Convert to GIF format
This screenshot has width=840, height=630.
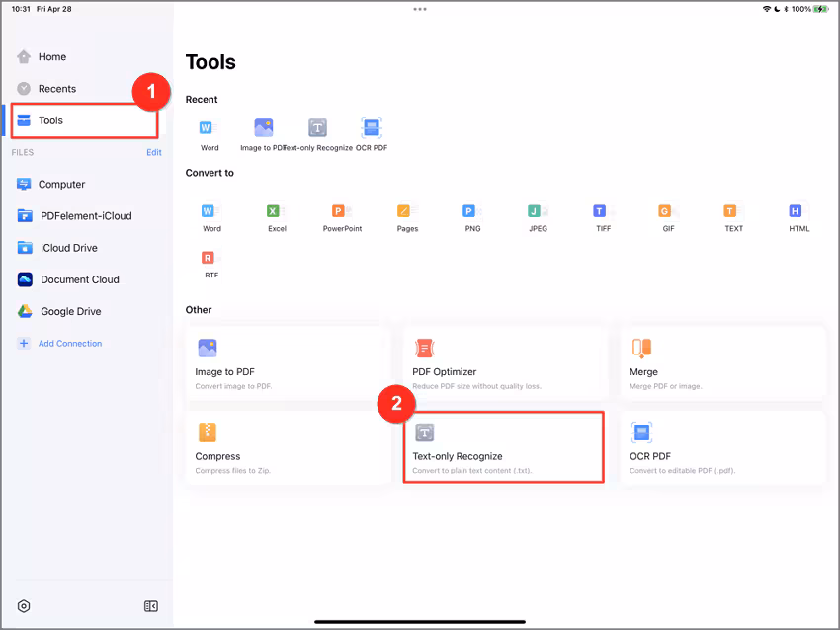click(669, 217)
